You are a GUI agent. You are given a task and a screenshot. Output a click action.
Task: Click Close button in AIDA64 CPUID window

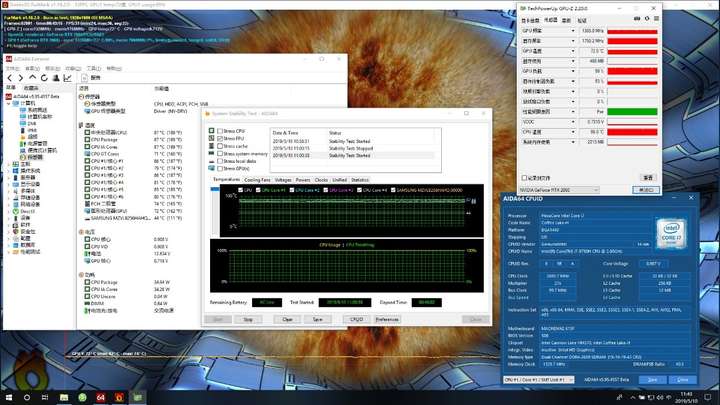(x=683, y=380)
